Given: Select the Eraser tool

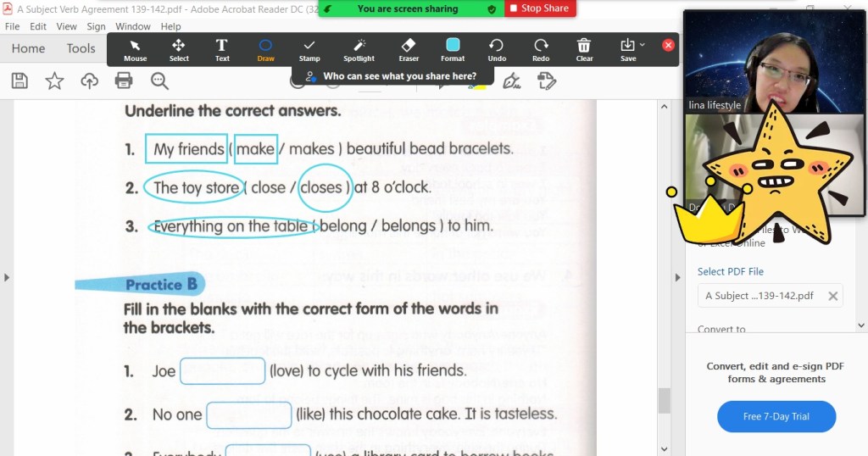Looking at the screenshot, I should 409,49.
